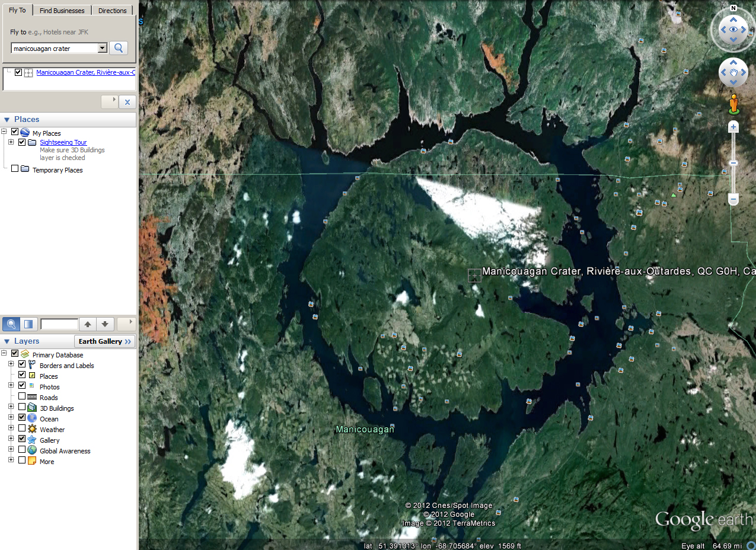756x550 pixels.
Task: Switch to the Find Businesses tab
Action: (x=62, y=11)
